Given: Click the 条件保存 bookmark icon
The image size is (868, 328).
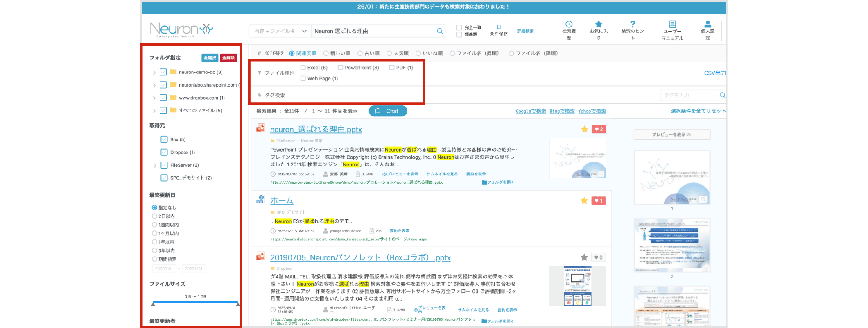Looking at the screenshot, I should pyautogui.click(x=499, y=27).
